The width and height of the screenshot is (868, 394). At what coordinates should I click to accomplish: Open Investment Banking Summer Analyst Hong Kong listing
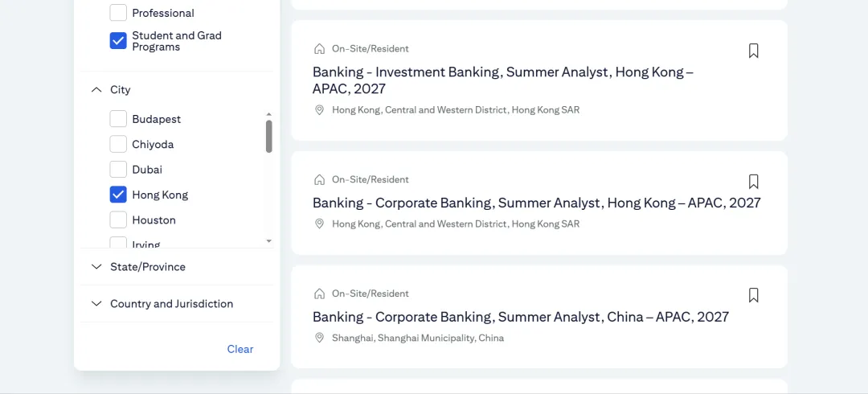tap(502, 80)
